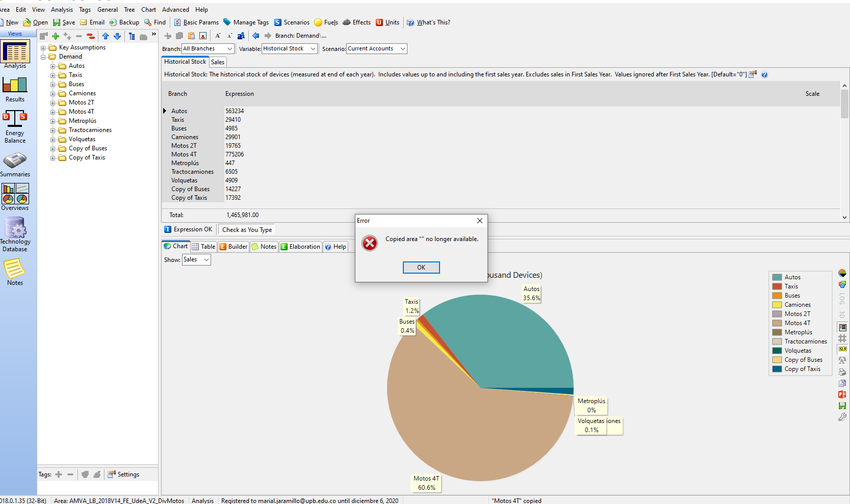Click Scenarios toolbar button
Viewport: 850px width, 504px height.
[292, 22]
